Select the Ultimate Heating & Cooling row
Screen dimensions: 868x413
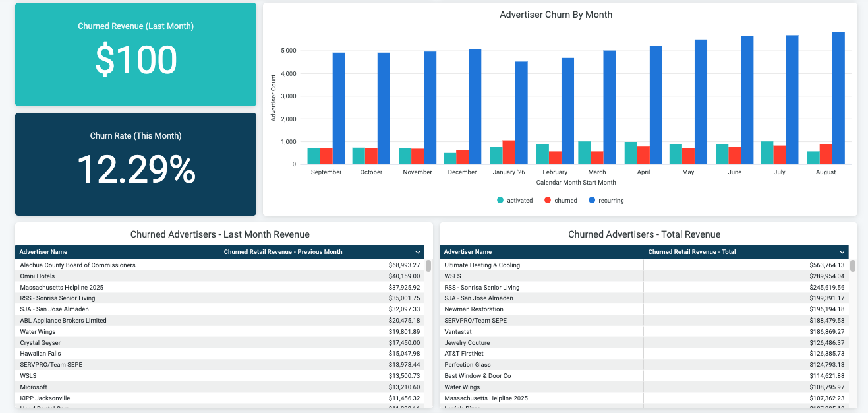tap(645, 265)
